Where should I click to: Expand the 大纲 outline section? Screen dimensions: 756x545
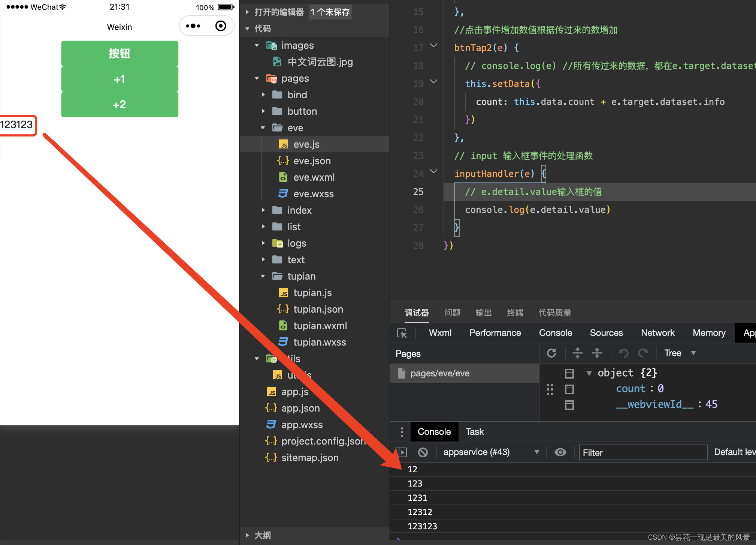[247, 535]
